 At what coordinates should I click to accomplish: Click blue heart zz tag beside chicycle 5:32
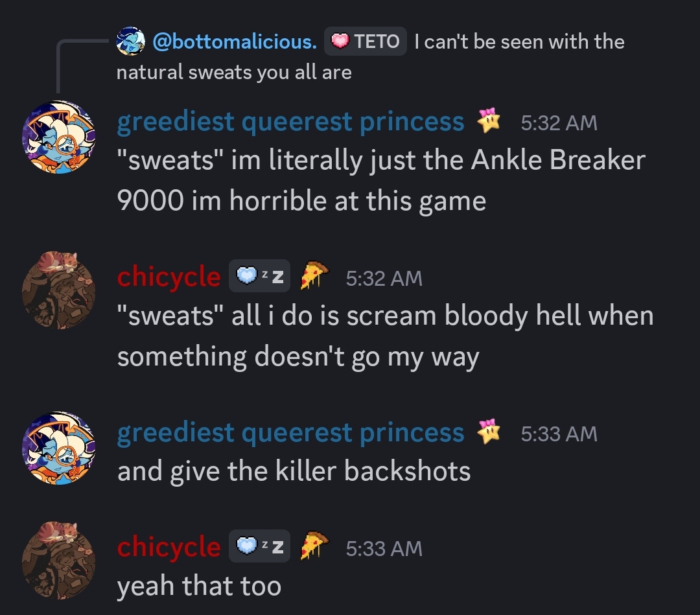(x=259, y=276)
